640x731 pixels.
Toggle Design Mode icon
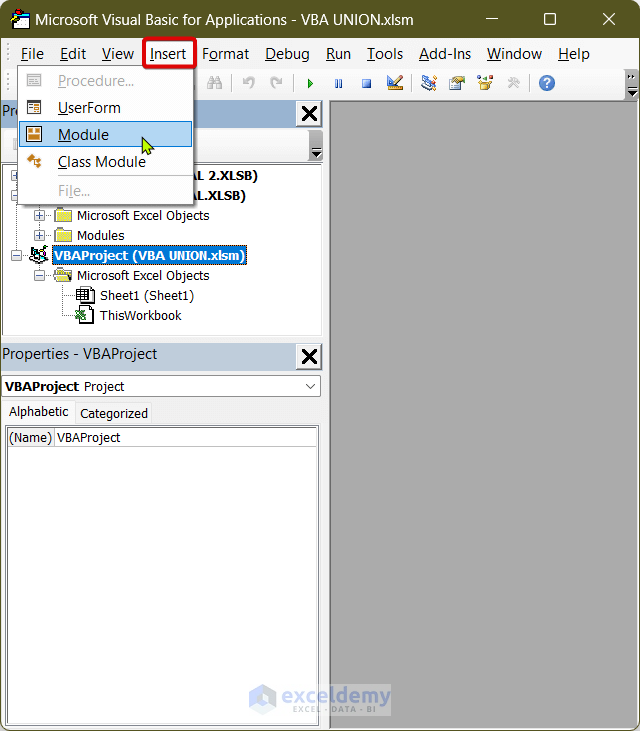(x=395, y=83)
